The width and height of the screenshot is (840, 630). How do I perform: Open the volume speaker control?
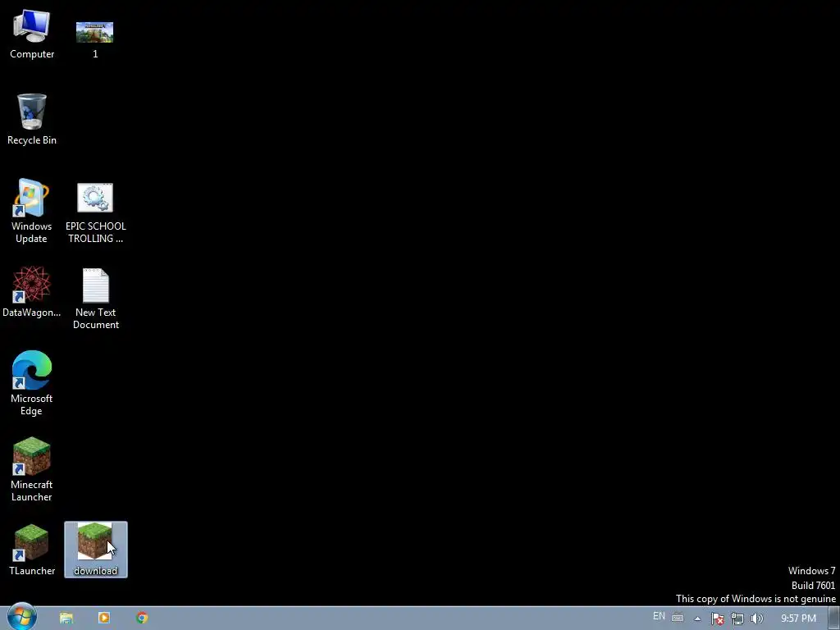[756, 619]
